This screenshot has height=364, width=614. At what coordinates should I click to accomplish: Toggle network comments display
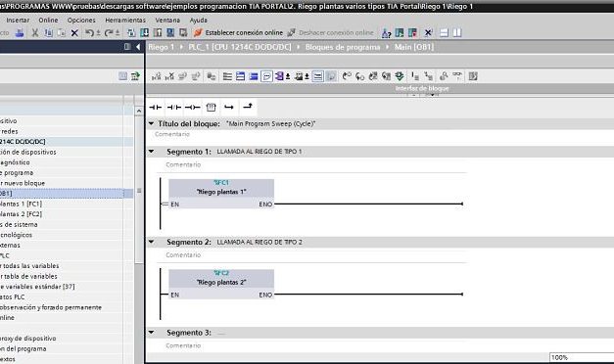[x=317, y=76]
